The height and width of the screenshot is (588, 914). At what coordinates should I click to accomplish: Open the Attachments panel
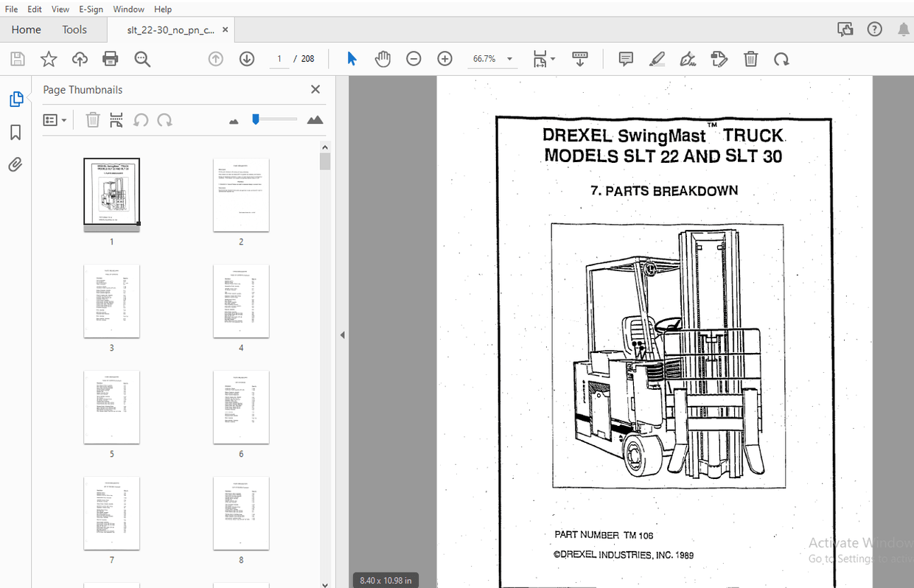pos(16,164)
